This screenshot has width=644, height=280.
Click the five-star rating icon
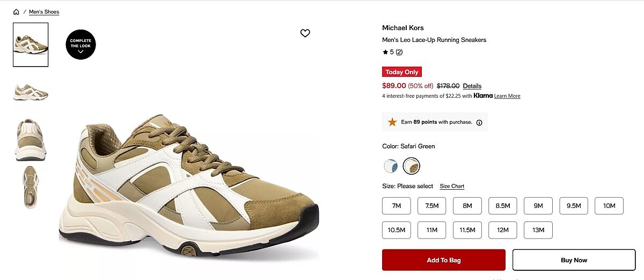click(x=385, y=52)
